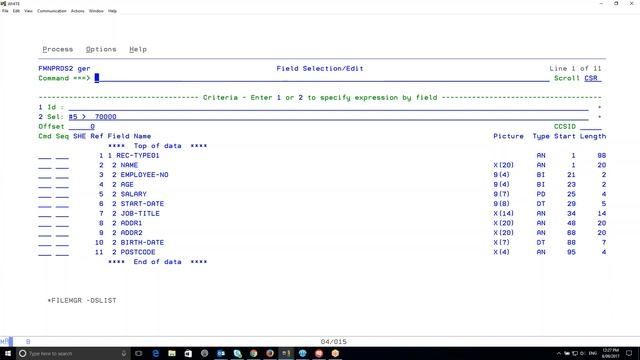Click the PD type value for SALARY

[541, 194]
